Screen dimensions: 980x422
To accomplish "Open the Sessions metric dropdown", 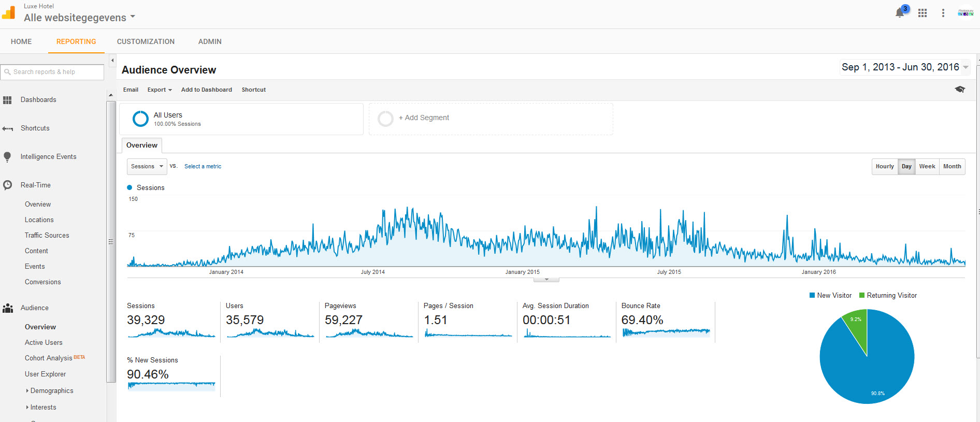I will click(147, 166).
